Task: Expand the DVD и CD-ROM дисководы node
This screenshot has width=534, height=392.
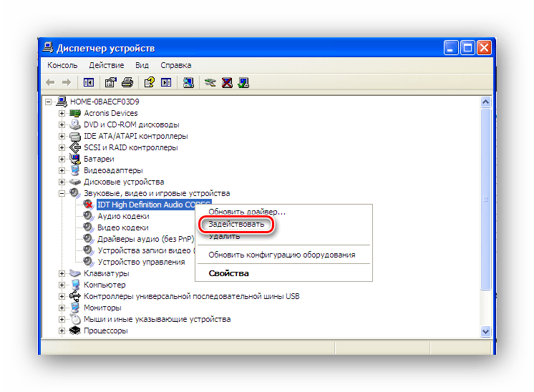Action: click(x=62, y=124)
